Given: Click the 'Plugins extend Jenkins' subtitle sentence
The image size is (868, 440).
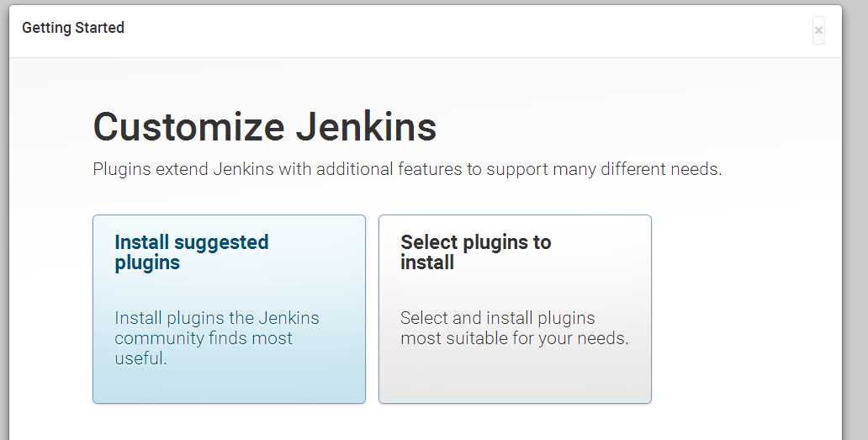Looking at the screenshot, I should coord(407,169).
